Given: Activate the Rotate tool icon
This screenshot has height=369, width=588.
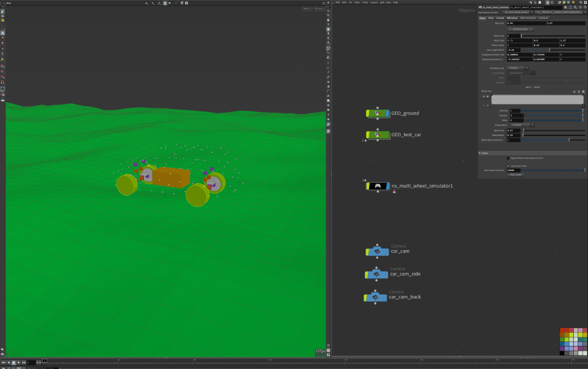Looking at the screenshot, I should (x=3, y=43).
